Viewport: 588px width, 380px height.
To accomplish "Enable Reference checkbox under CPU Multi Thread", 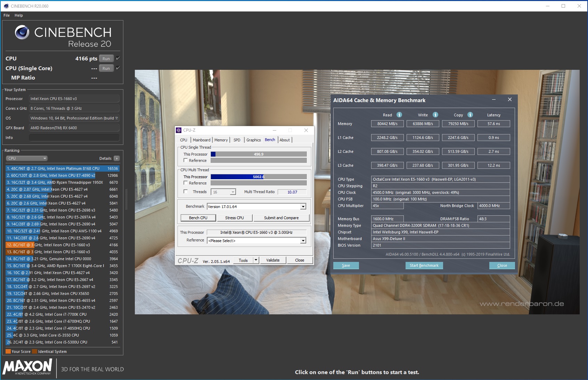I will 186,183.
